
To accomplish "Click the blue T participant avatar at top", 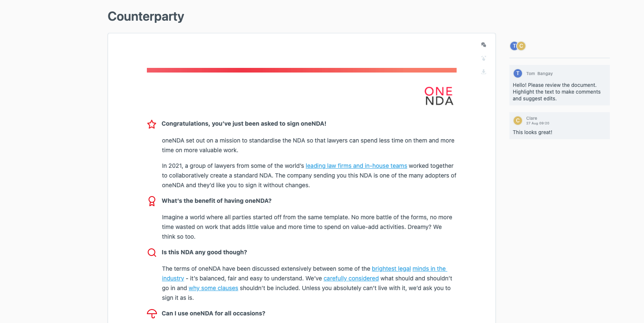I will tap(514, 46).
